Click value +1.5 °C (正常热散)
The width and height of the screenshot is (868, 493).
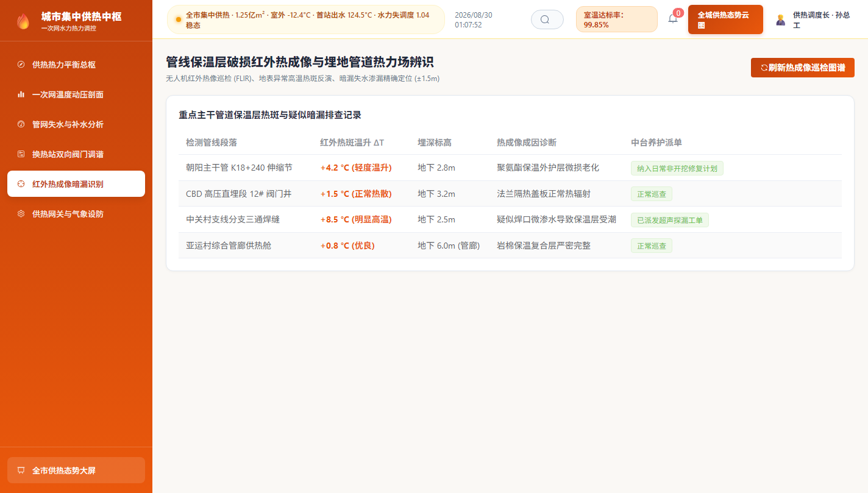tap(356, 194)
